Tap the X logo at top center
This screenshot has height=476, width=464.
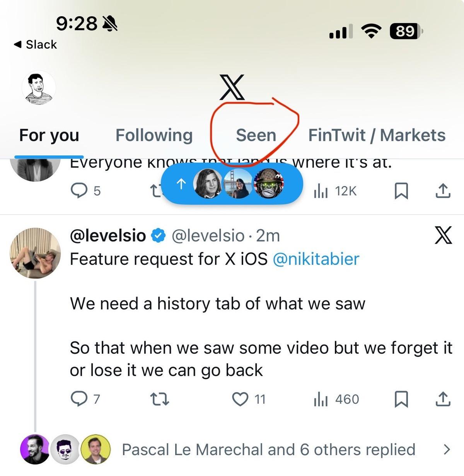(232, 87)
